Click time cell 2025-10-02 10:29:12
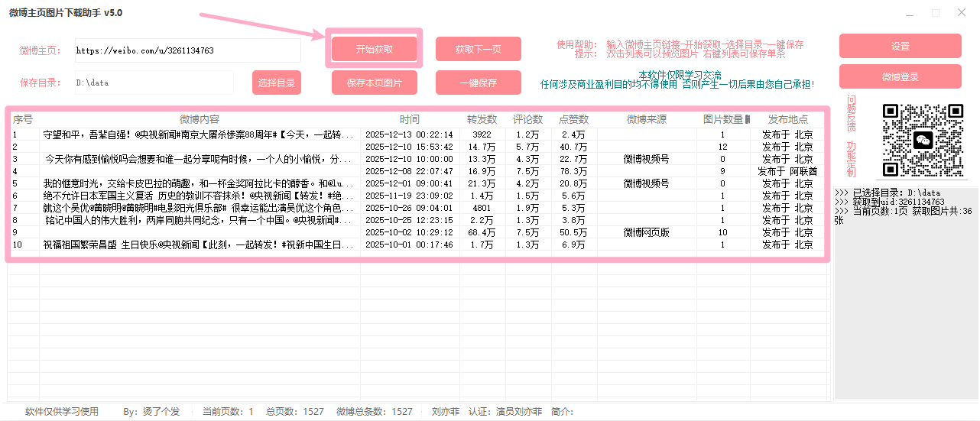Image resolution: width=980 pixels, height=421 pixels. (x=409, y=232)
